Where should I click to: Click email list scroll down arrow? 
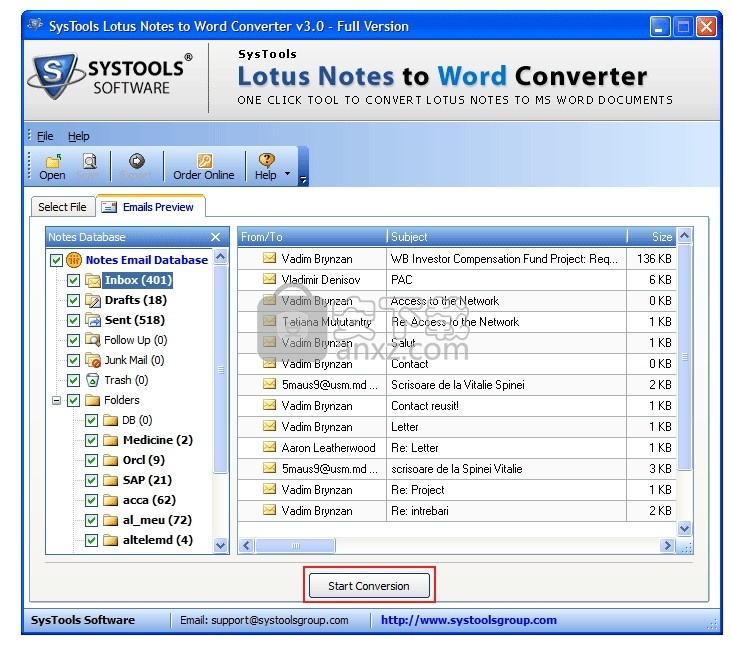pos(684,529)
